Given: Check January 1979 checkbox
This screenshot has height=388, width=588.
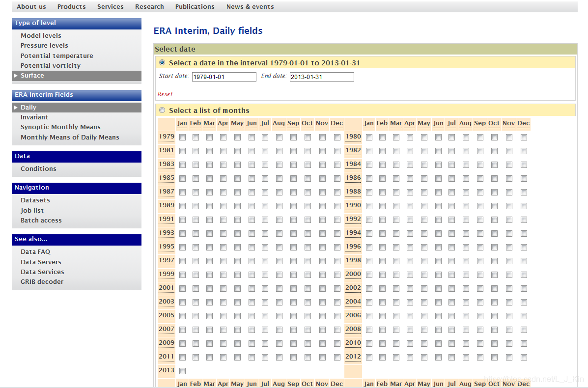Looking at the screenshot, I should pos(183,138).
